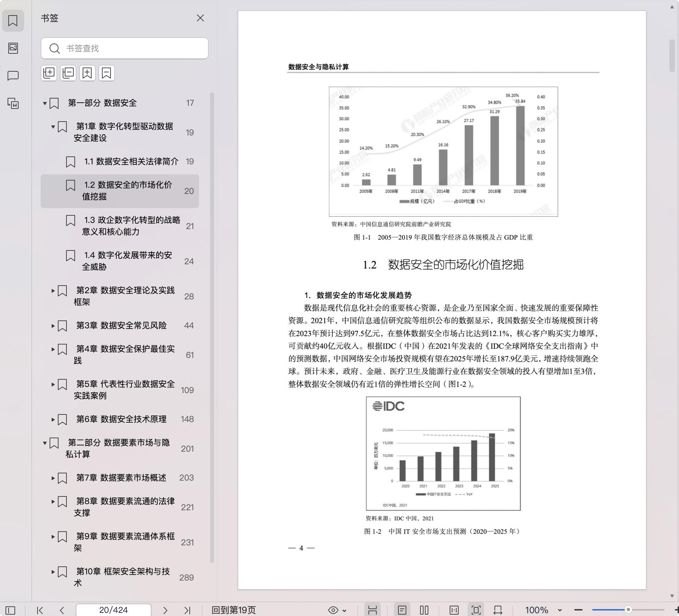Delete bookmark icon in bookmark toolbar
Image resolution: width=679 pixels, height=616 pixels.
pos(107,73)
